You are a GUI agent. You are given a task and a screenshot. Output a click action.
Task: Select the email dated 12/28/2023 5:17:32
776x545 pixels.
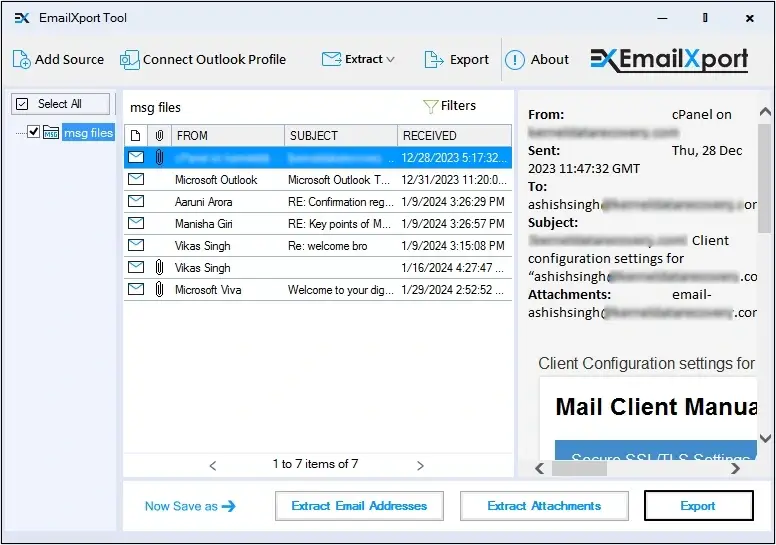(x=318, y=158)
